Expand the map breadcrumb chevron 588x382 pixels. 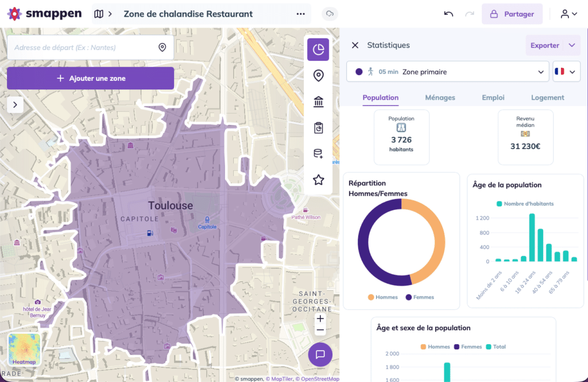(x=110, y=14)
